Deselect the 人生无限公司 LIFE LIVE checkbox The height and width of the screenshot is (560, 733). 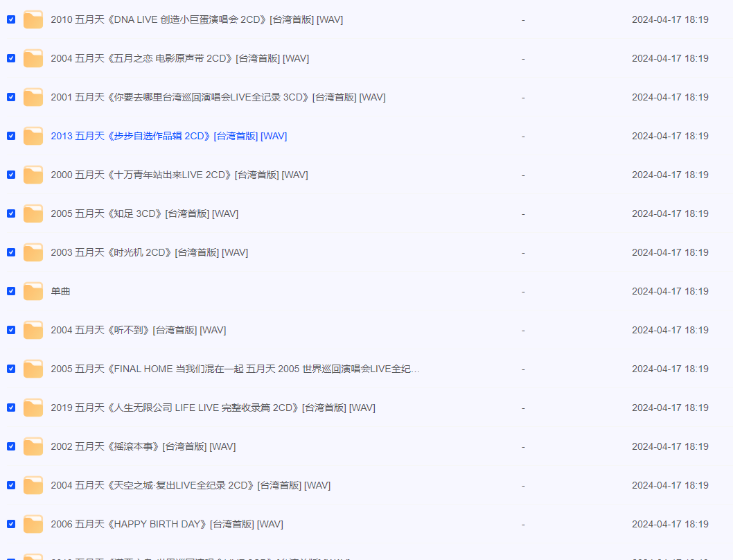pos(11,408)
